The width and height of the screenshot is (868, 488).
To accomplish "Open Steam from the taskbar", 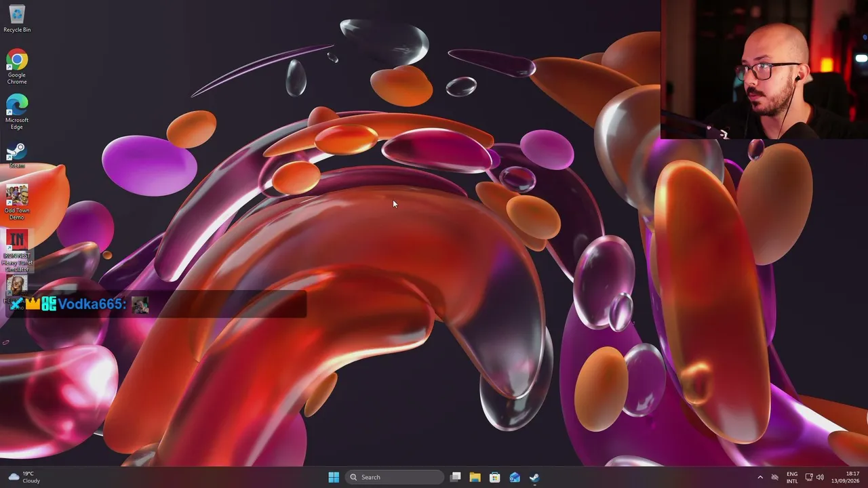I will [534, 477].
